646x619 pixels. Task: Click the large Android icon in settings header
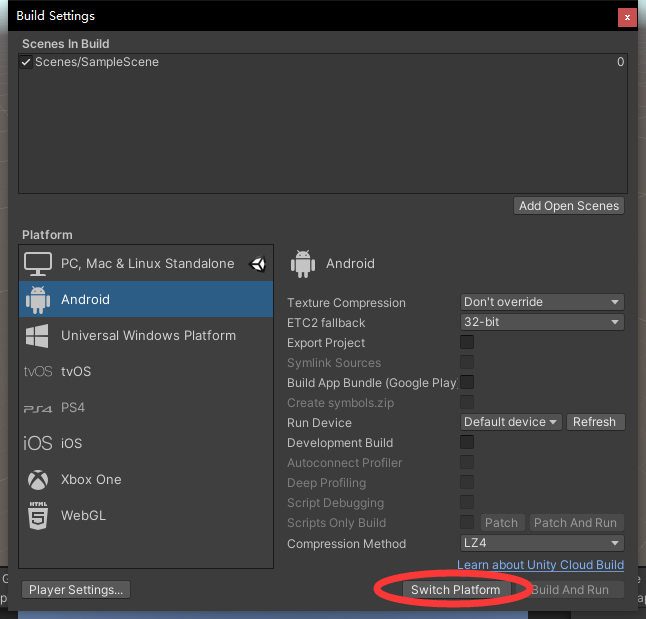303,264
